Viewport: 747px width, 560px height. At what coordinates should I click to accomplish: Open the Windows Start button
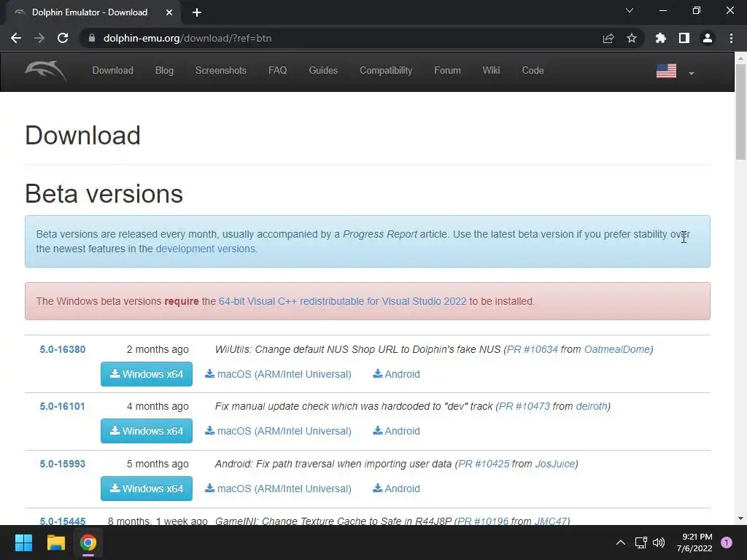point(23,542)
